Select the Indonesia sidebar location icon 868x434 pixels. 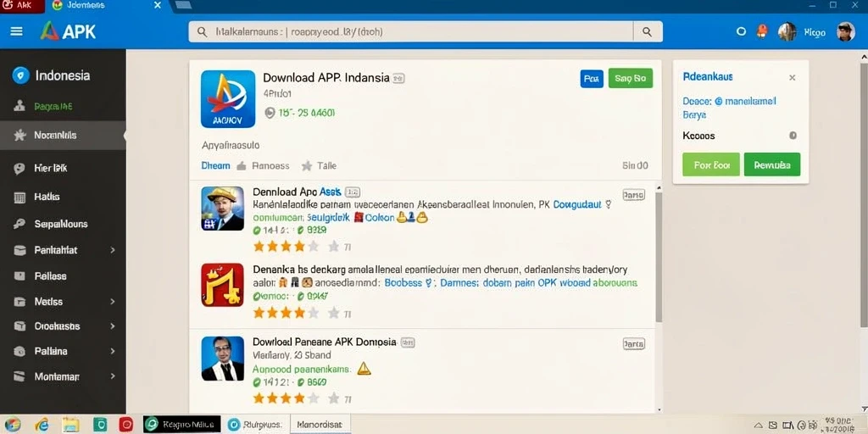coord(20,75)
